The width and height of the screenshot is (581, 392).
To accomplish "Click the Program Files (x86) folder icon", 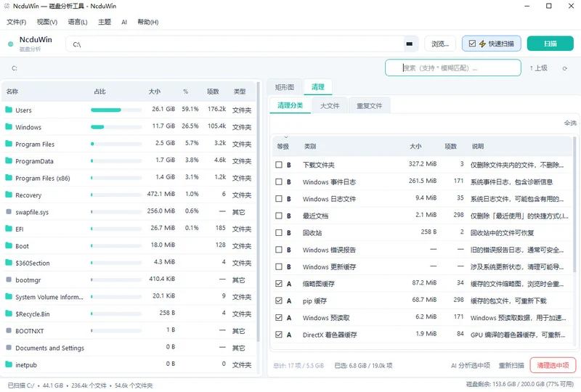I will (9, 178).
